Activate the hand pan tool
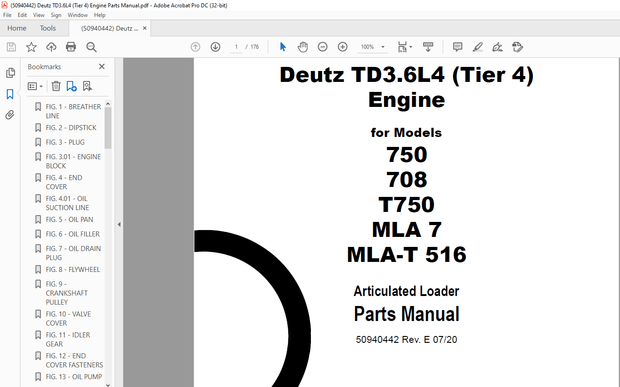The width and height of the screenshot is (620, 387). (x=302, y=47)
